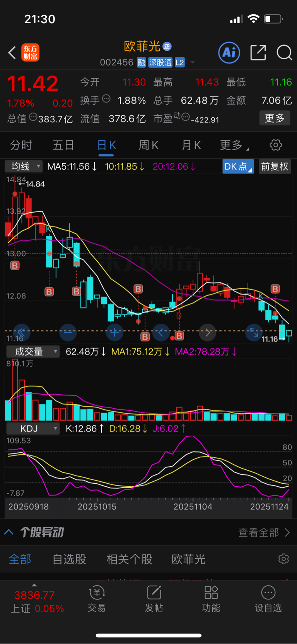Open the 交易 trade button
This screenshot has width=297, height=644.
[97, 599]
